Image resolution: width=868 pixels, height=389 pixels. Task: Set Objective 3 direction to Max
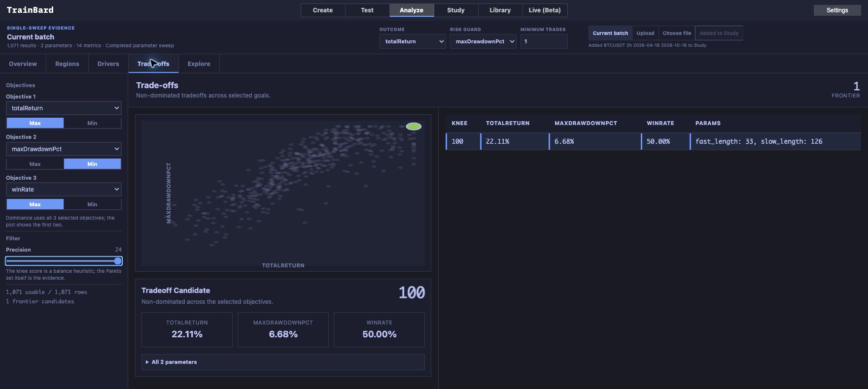click(35, 204)
